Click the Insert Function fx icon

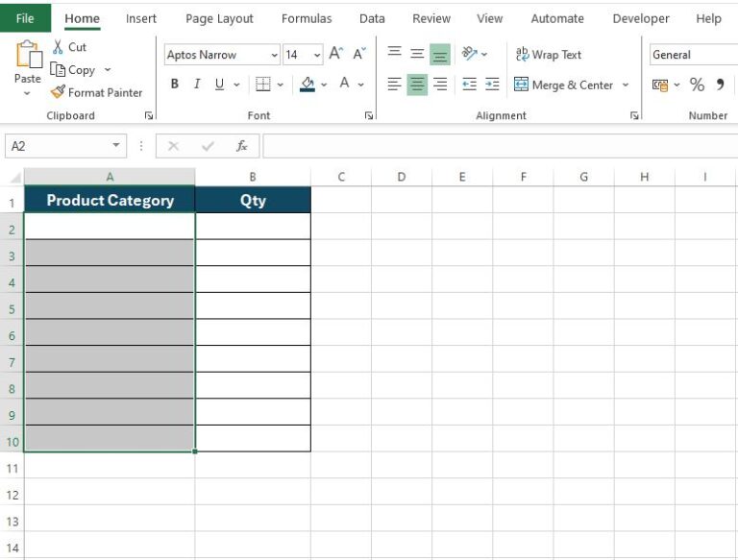click(242, 146)
